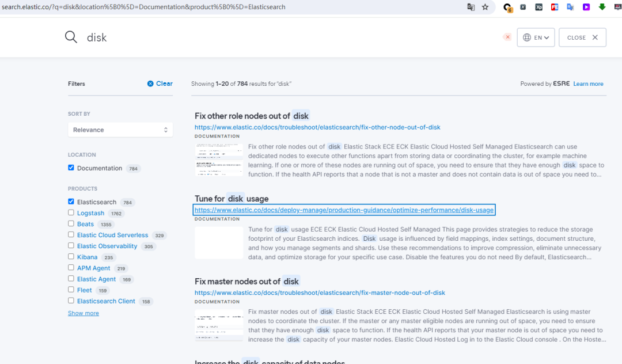The image size is (622, 364).
Task: Clear the search query with red X
Action: [x=507, y=37]
